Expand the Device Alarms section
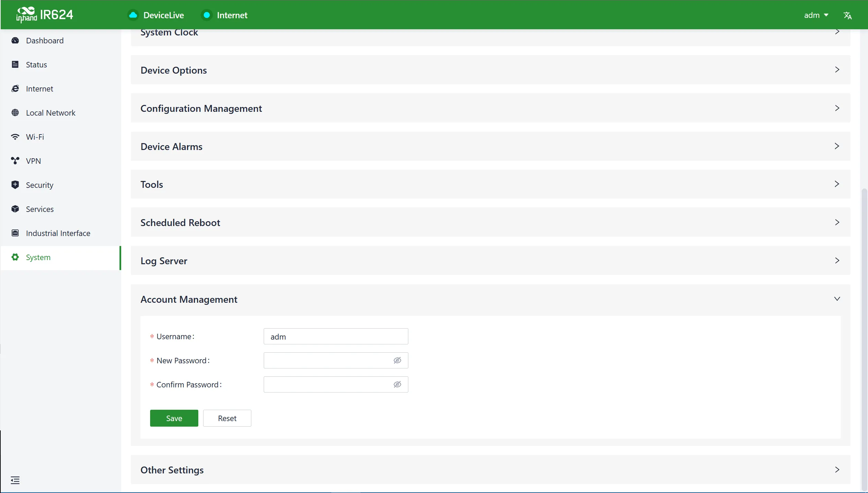The width and height of the screenshot is (868, 493). click(490, 146)
